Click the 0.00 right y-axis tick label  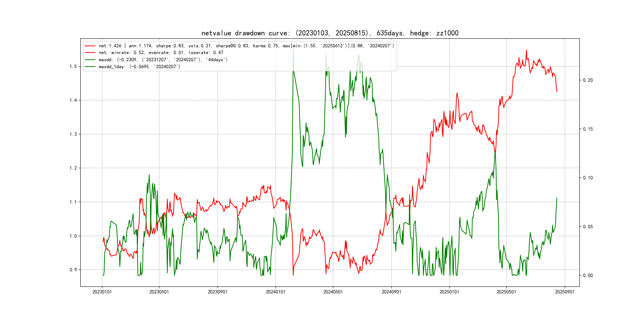[x=588, y=275]
